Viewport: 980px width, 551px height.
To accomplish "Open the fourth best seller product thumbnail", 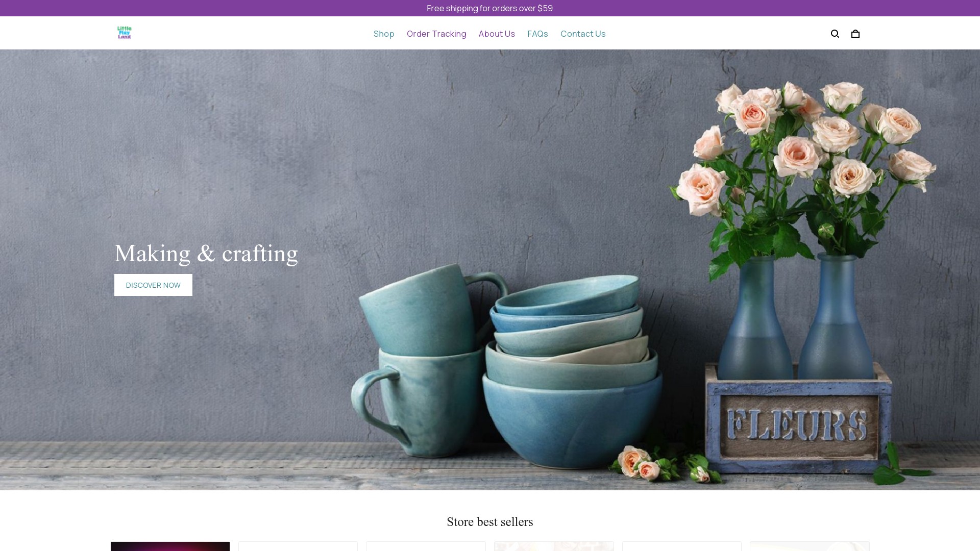I will coord(554,546).
